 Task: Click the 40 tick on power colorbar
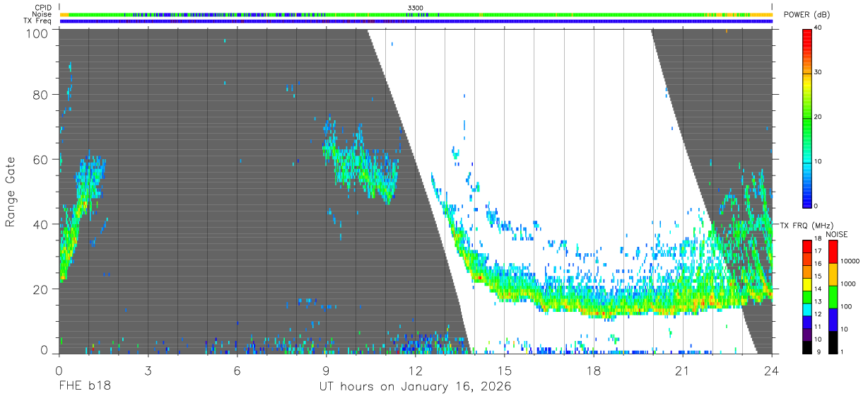click(818, 28)
